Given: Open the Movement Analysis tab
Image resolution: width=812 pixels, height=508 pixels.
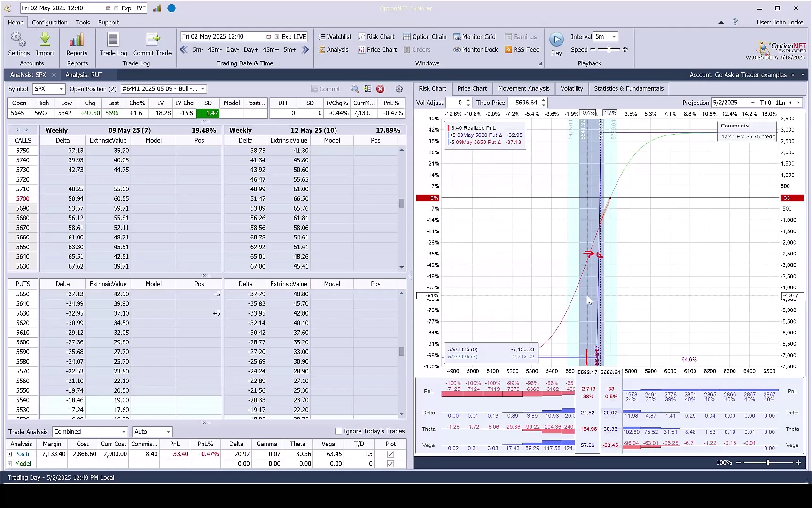Looking at the screenshot, I should pyautogui.click(x=523, y=88).
